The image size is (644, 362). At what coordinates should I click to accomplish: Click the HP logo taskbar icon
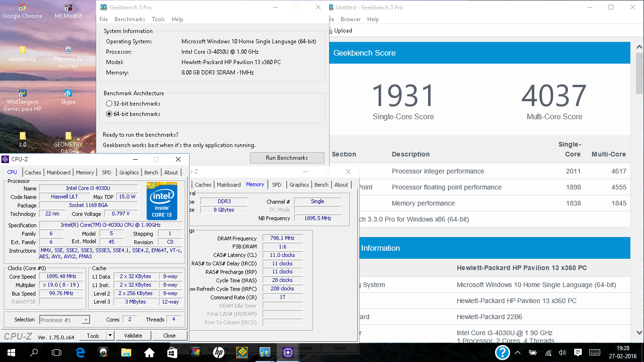tap(218, 352)
